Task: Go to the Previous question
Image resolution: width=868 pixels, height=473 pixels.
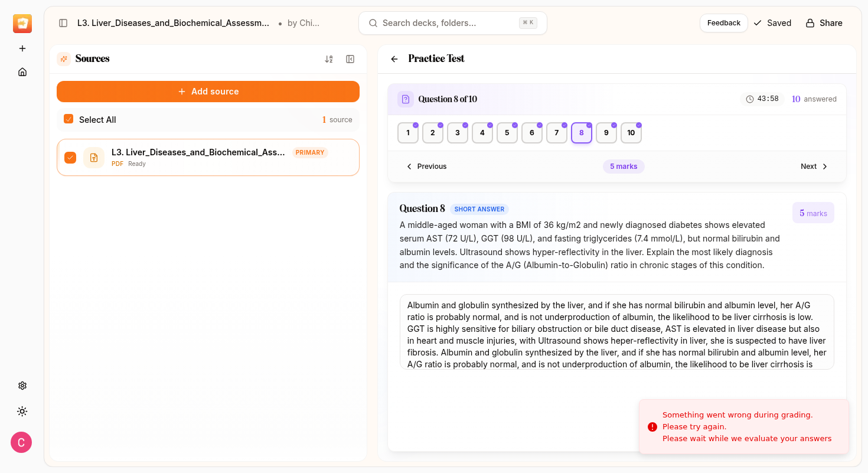Action: (x=426, y=167)
